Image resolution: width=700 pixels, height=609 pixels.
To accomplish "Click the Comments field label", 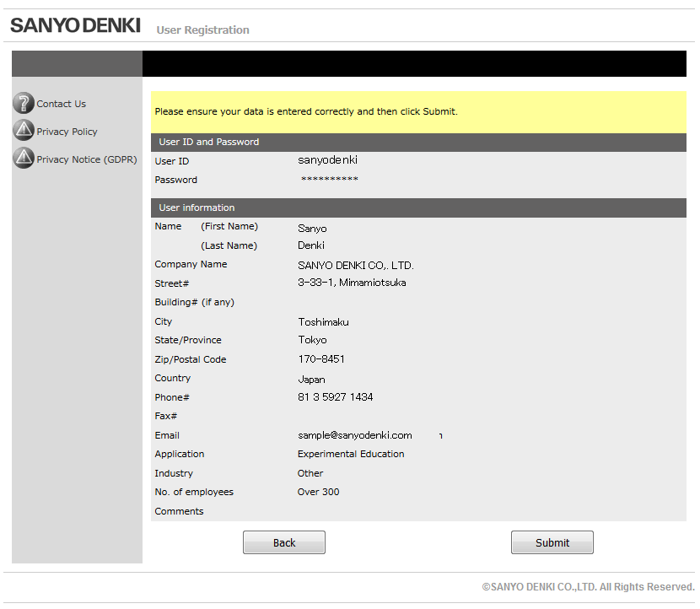I will (179, 511).
